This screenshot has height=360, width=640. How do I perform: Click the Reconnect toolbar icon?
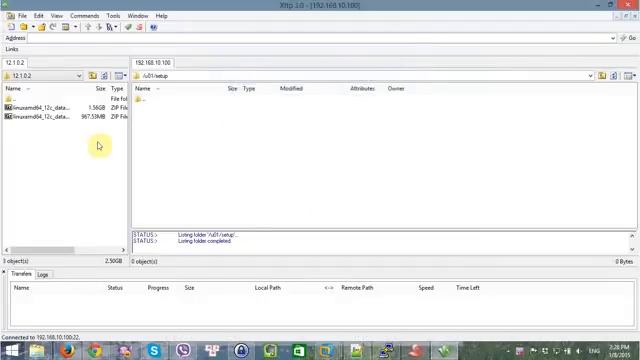point(53,27)
